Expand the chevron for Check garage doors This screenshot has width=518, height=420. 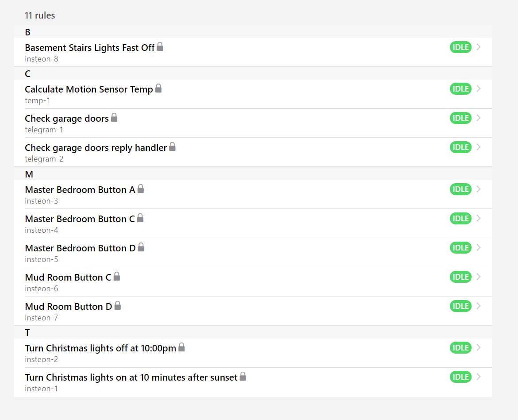coord(478,118)
